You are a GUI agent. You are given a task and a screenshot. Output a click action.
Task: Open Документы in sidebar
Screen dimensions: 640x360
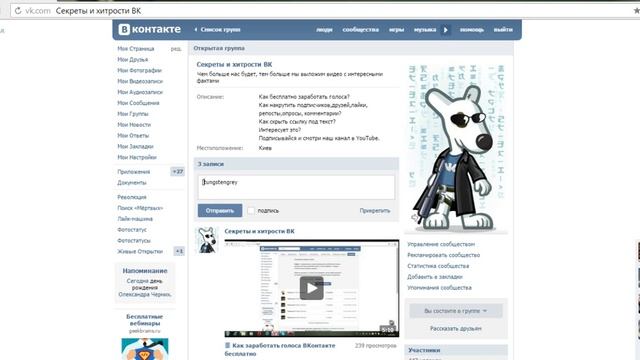click(132, 183)
